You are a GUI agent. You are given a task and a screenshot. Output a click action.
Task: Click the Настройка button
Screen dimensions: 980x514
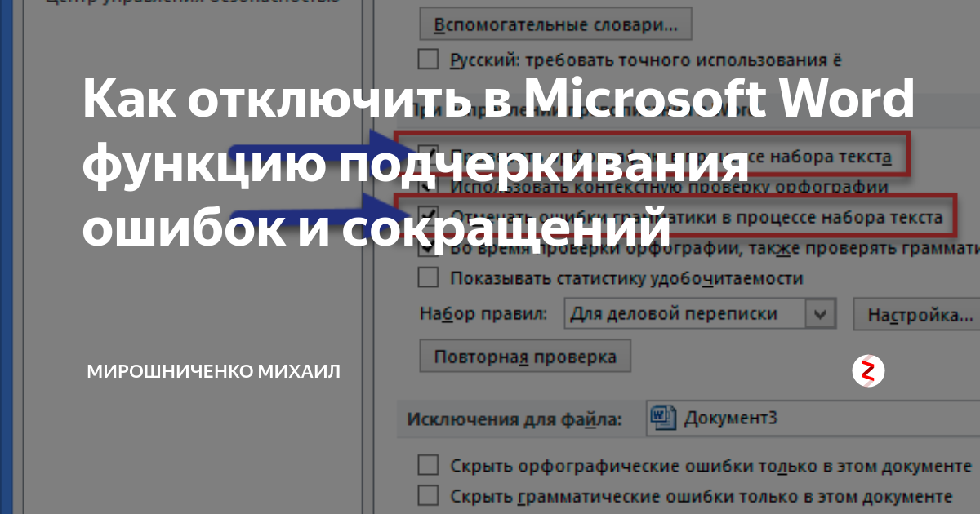click(916, 315)
